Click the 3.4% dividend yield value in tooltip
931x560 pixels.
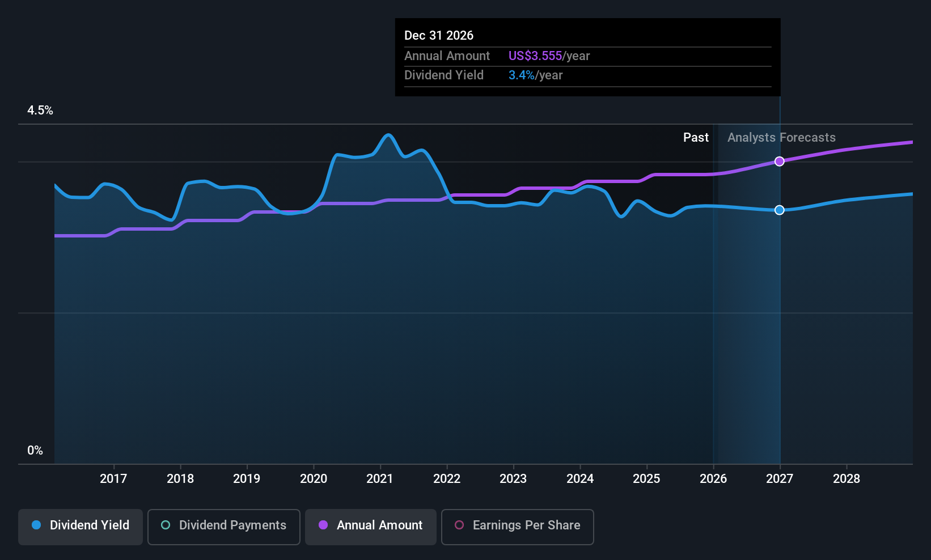521,75
